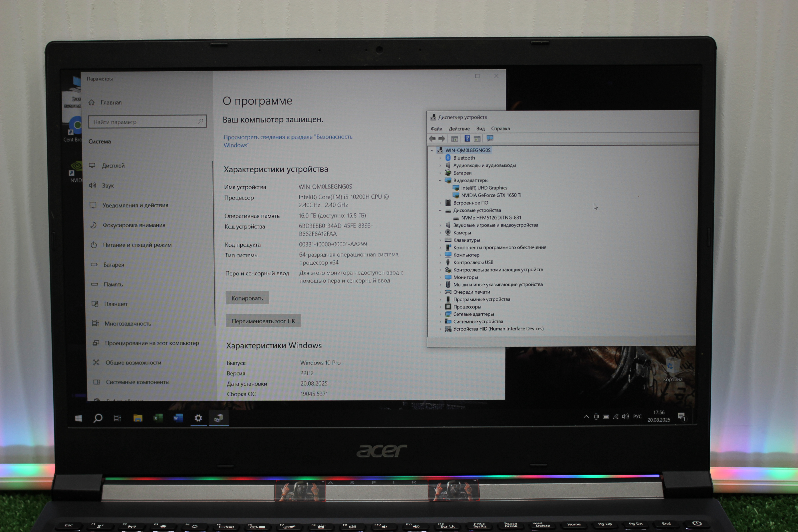
Task: Click Переименовать этот ПК button
Action: click(x=263, y=321)
